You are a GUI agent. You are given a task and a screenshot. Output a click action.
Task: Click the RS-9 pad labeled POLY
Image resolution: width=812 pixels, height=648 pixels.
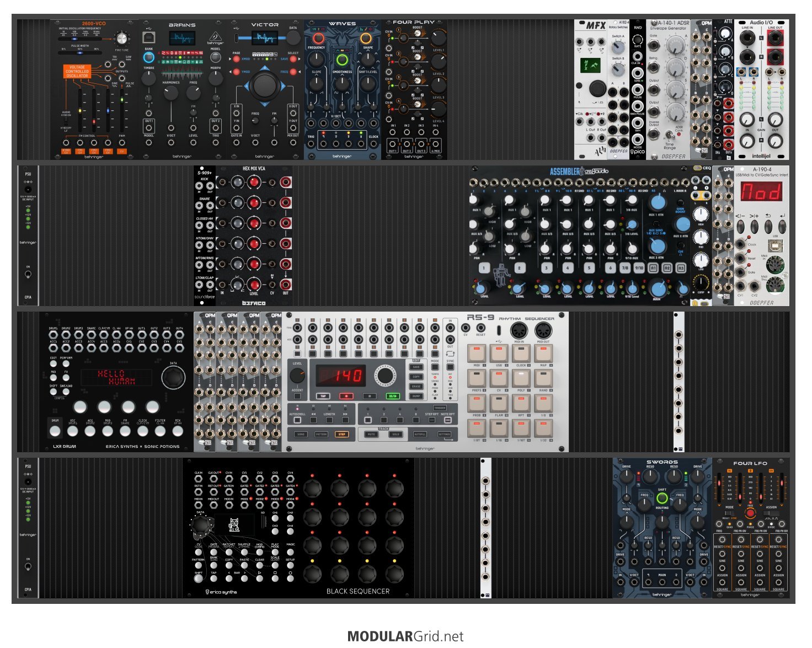[520, 378]
